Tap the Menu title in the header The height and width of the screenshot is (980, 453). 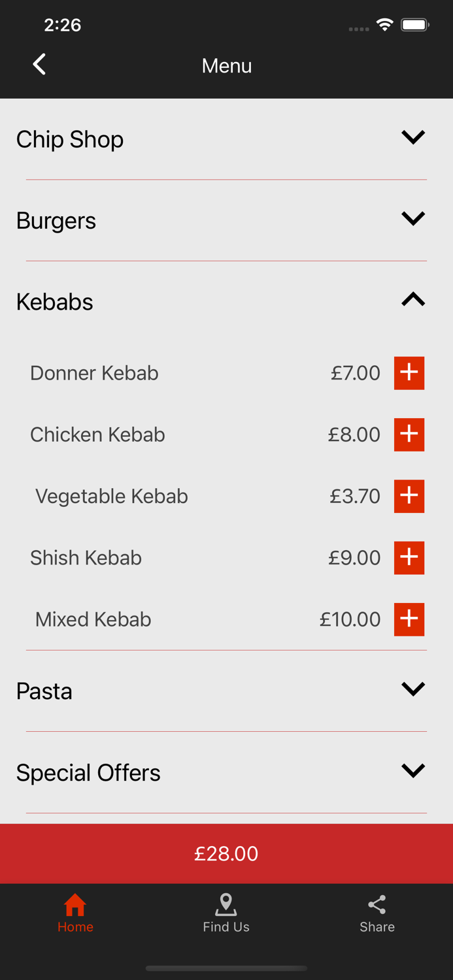pyautogui.click(x=226, y=65)
